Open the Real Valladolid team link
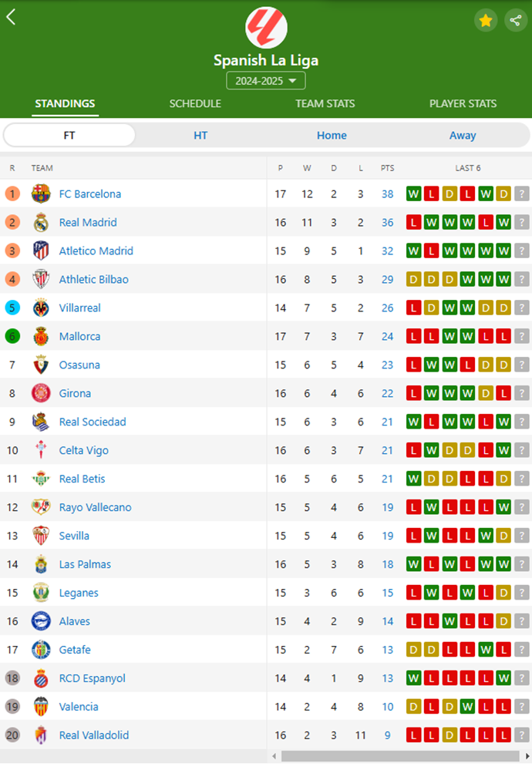The height and width of the screenshot is (770, 532). click(x=94, y=735)
